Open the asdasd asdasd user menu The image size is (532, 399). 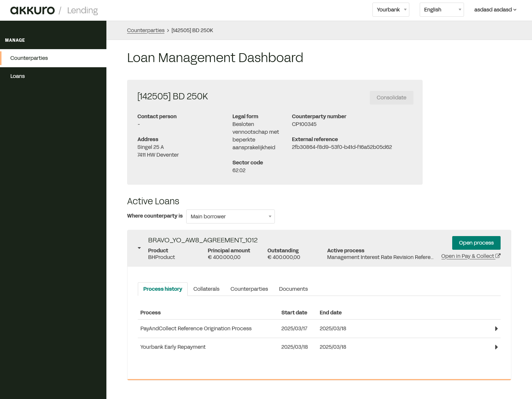pyautogui.click(x=495, y=10)
